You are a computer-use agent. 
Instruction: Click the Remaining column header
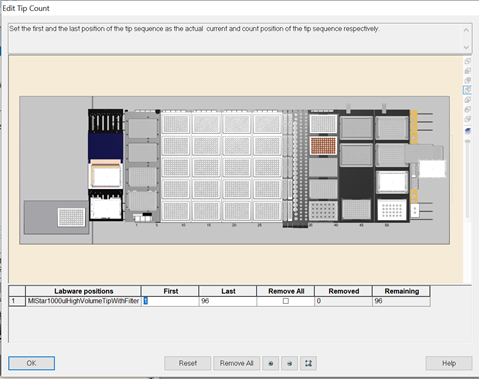pyautogui.click(x=401, y=291)
